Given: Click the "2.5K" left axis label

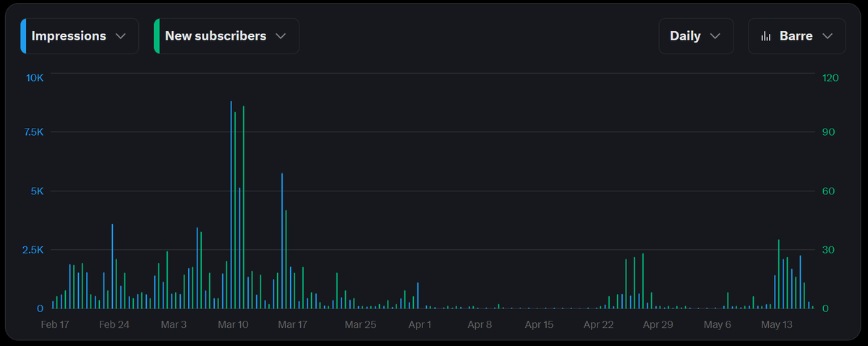Looking at the screenshot, I should (x=33, y=250).
